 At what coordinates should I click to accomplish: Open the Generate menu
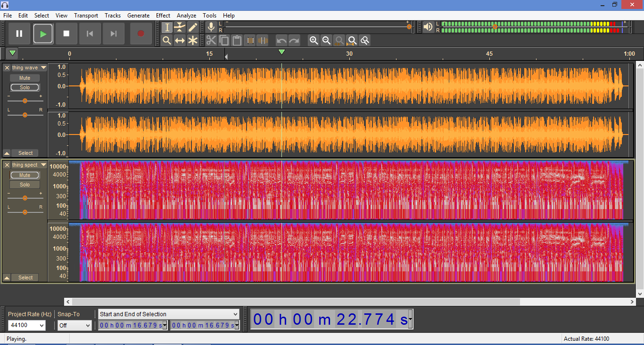pos(138,16)
